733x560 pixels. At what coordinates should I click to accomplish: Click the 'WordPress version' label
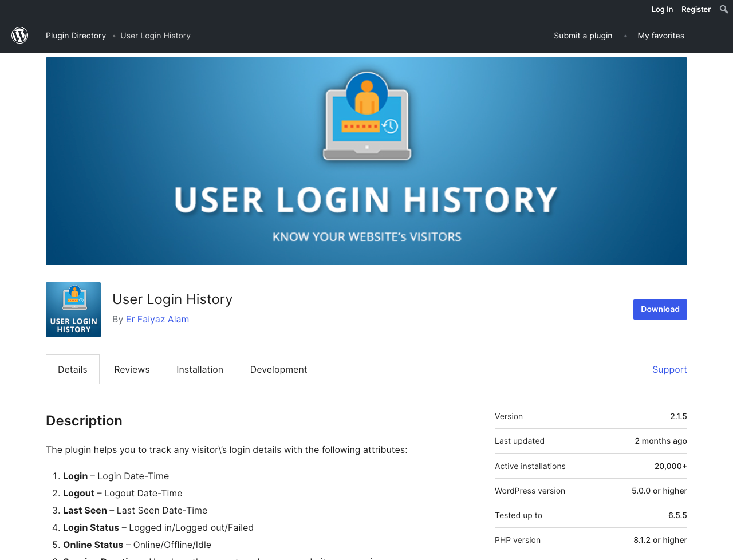pyautogui.click(x=530, y=491)
